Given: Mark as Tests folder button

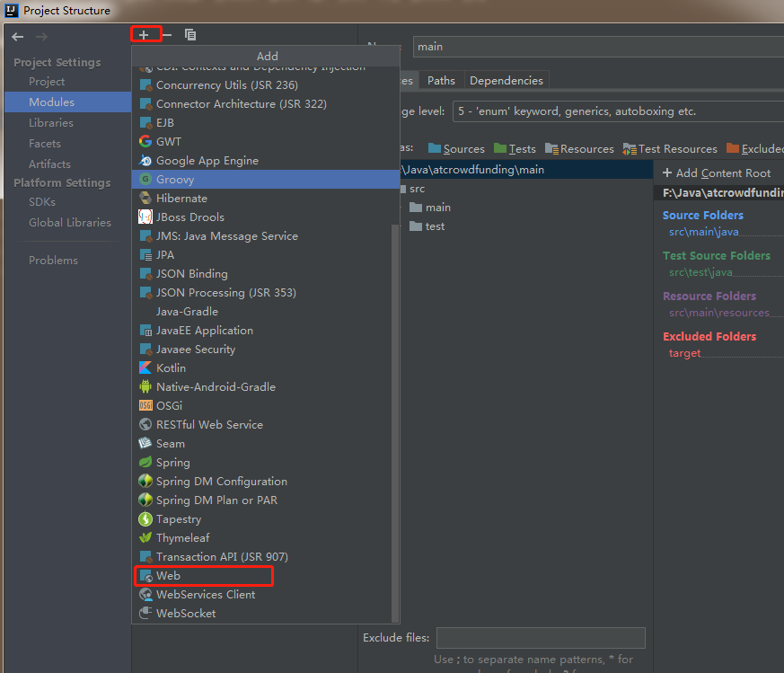Looking at the screenshot, I should (515, 148).
